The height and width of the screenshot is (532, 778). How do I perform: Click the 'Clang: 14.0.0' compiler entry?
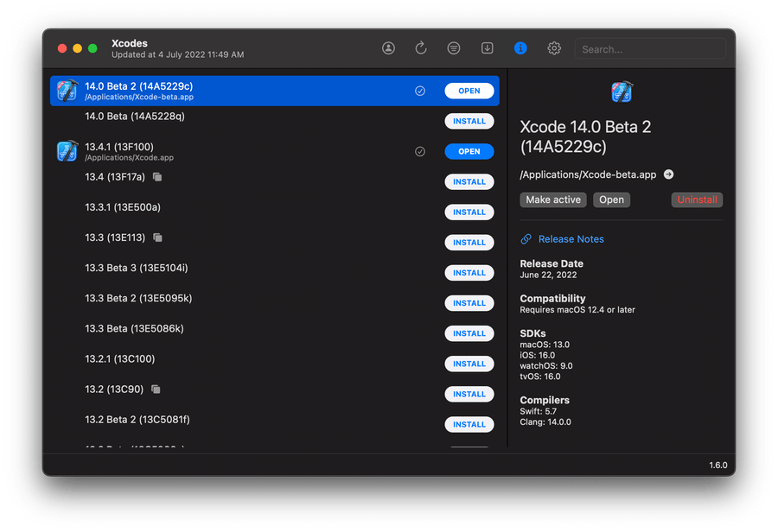545,422
